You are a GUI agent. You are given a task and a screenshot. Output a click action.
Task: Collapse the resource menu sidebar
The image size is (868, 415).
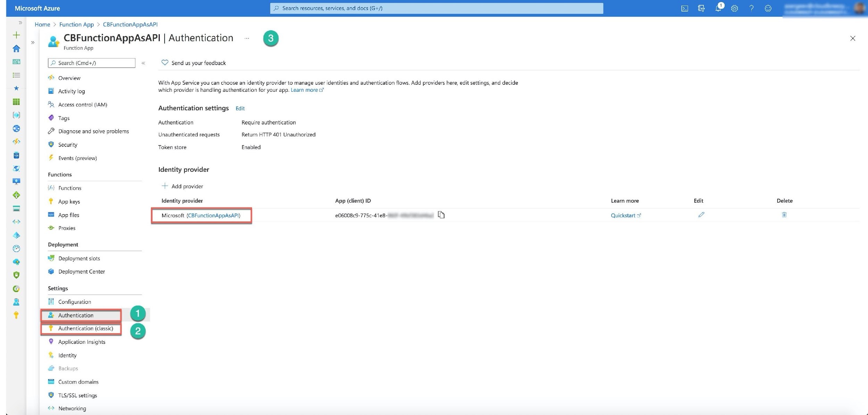(143, 63)
